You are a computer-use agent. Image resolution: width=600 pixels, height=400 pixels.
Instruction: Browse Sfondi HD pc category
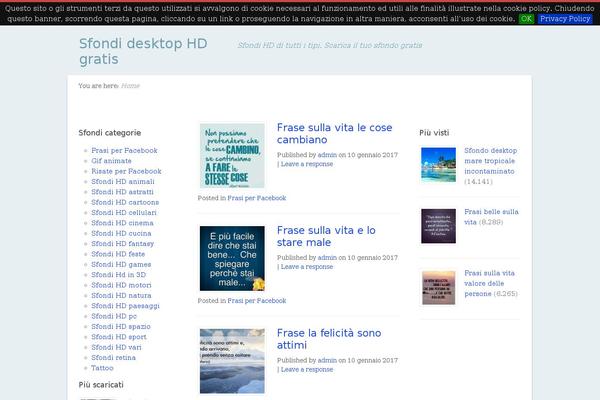pos(114,316)
